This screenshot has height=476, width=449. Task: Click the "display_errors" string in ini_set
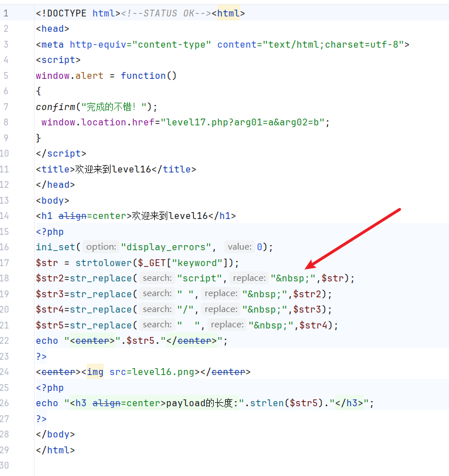coord(167,247)
